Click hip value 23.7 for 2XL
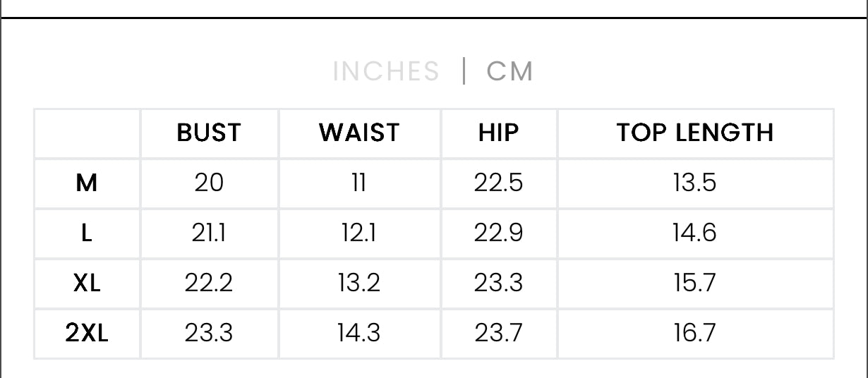868x378 pixels. click(498, 334)
